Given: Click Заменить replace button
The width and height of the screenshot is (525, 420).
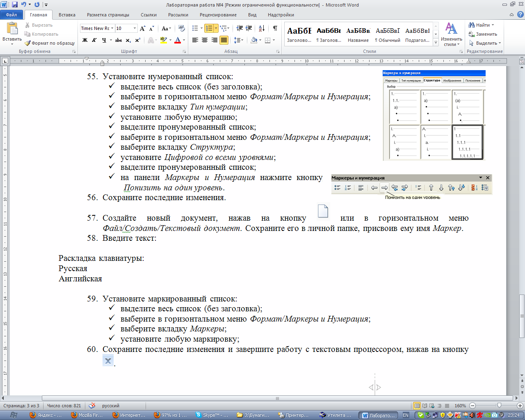Looking at the screenshot, I should [483, 34].
